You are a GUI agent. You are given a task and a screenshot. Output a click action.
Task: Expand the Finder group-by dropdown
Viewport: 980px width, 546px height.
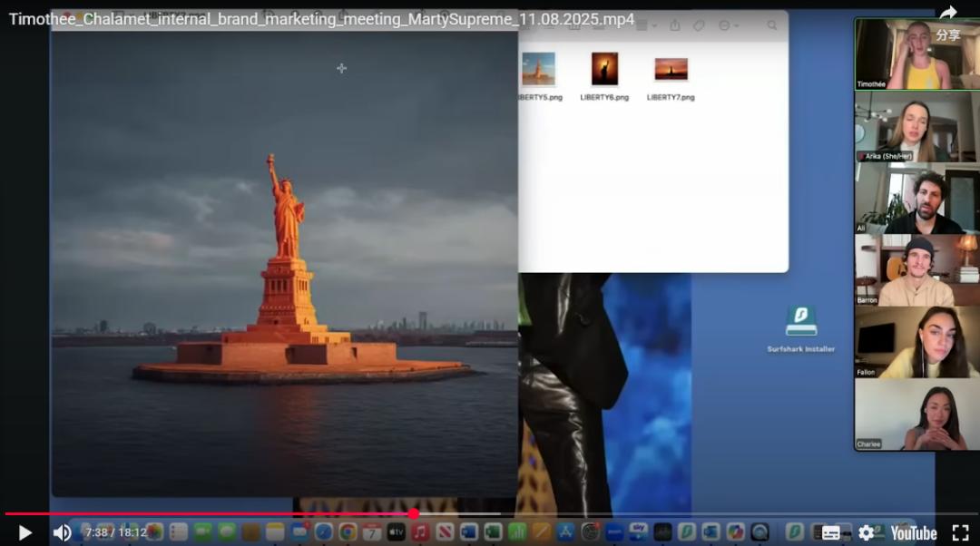coord(646,25)
